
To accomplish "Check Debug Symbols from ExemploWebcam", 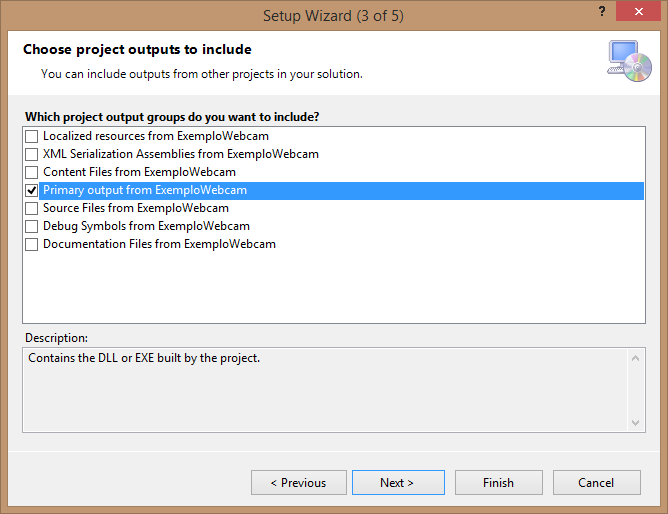I will (x=32, y=226).
